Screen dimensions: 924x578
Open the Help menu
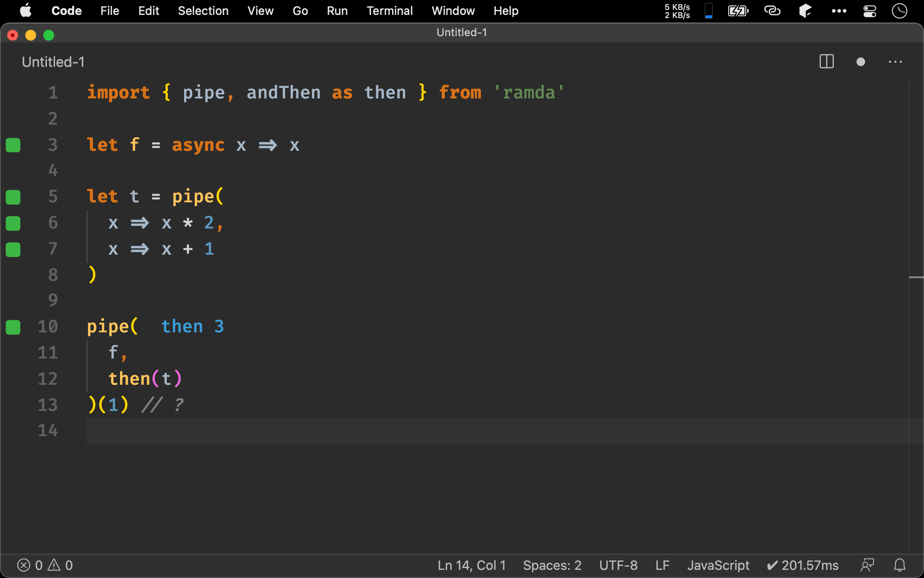[506, 10]
